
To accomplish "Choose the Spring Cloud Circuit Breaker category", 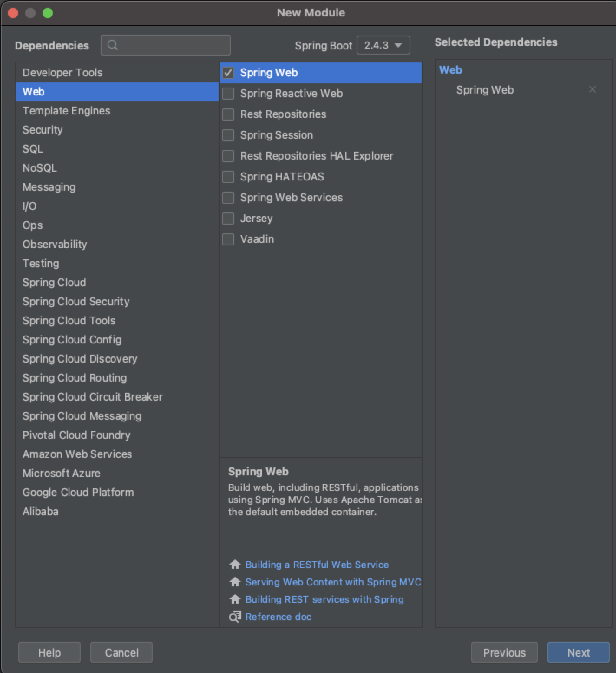I will point(92,397).
